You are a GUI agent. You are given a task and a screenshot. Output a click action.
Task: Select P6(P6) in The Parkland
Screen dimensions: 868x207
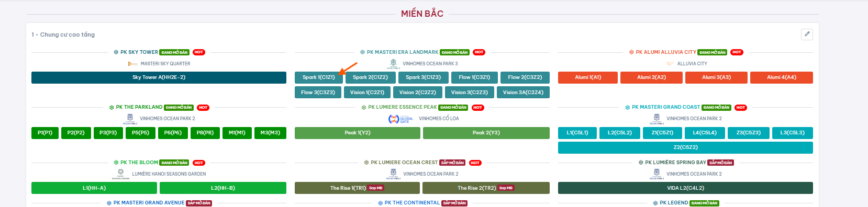coord(173,133)
